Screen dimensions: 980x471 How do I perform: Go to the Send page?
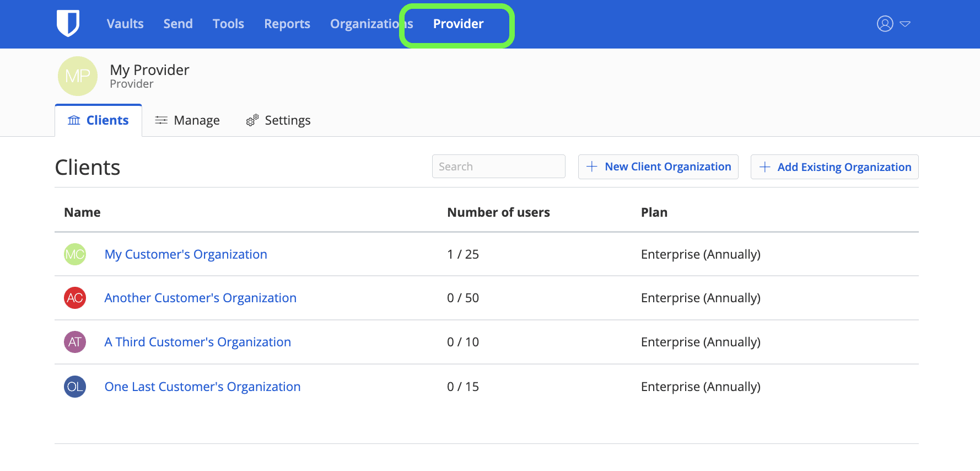[x=178, y=24]
